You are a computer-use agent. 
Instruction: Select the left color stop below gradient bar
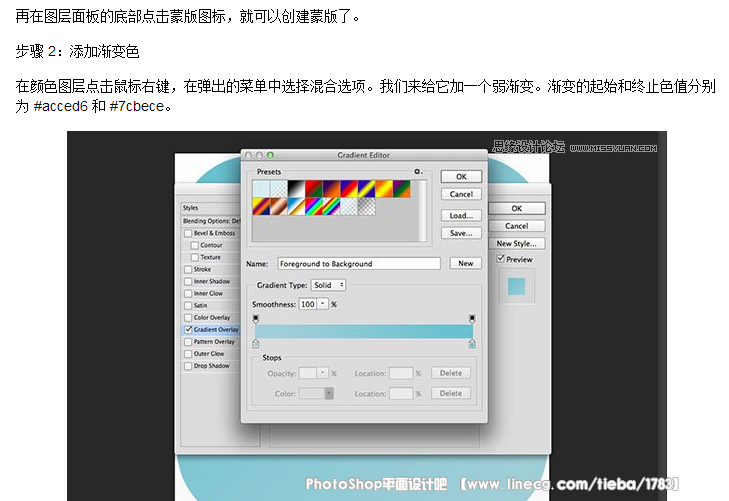click(x=256, y=343)
